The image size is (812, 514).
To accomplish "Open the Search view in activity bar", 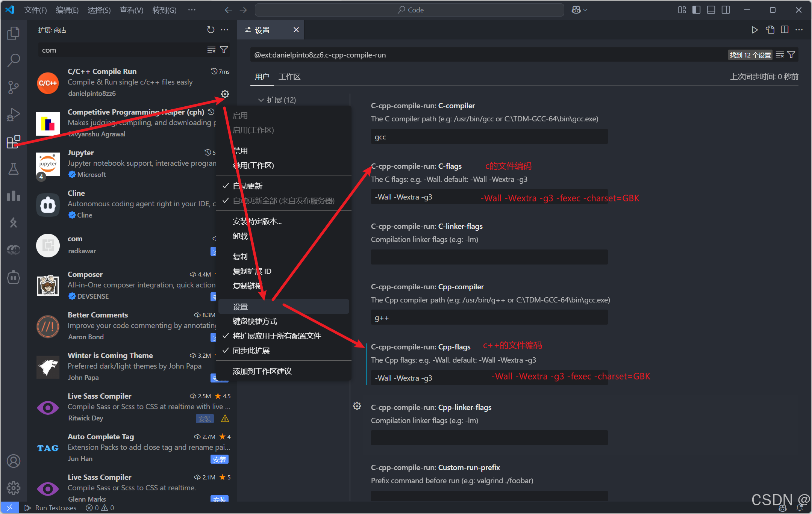I will (x=14, y=60).
